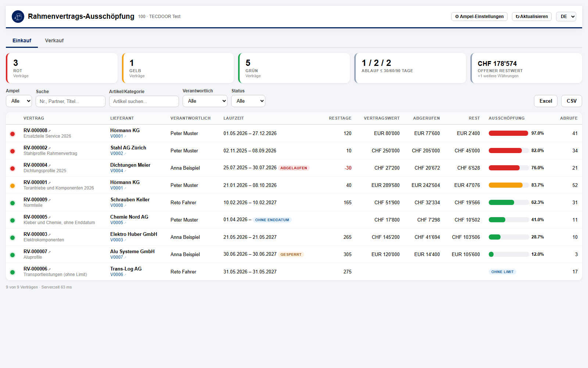Click the -30 Resttage value
Screen dimensions: 588x368
pyautogui.click(x=348, y=168)
